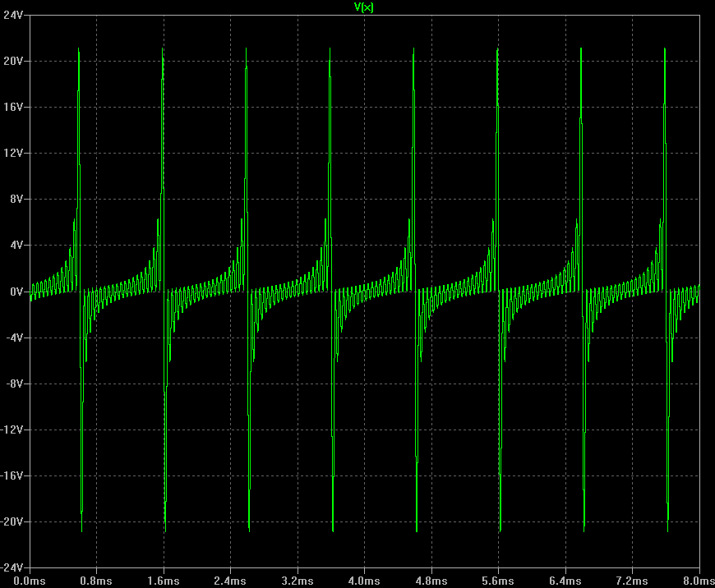The width and height of the screenshot is (715, 588).
Task: Click the -16V vertical axis label
Action: 12,475
